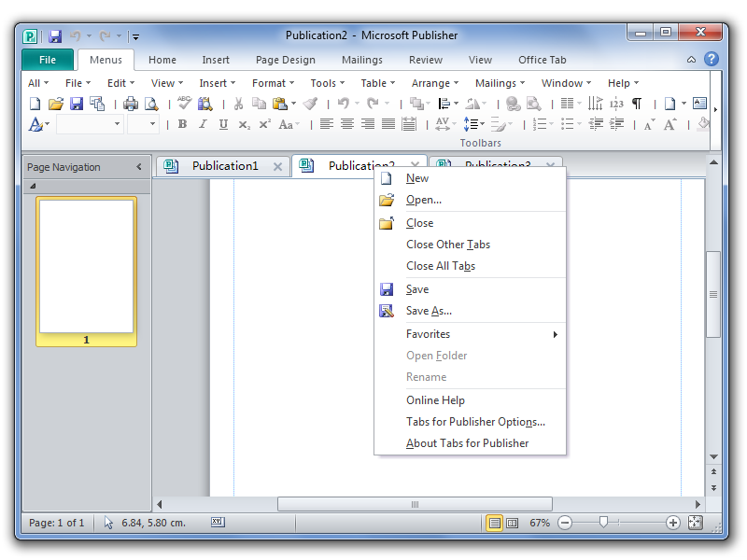Viewport: 747px width, 560px height.
Task: Open the File tab
Action: [48, 60]
